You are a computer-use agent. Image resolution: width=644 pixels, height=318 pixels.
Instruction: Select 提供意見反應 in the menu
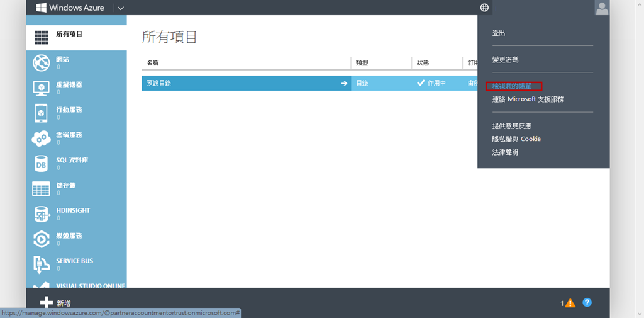pyautogui.click(x=512, y=126)
